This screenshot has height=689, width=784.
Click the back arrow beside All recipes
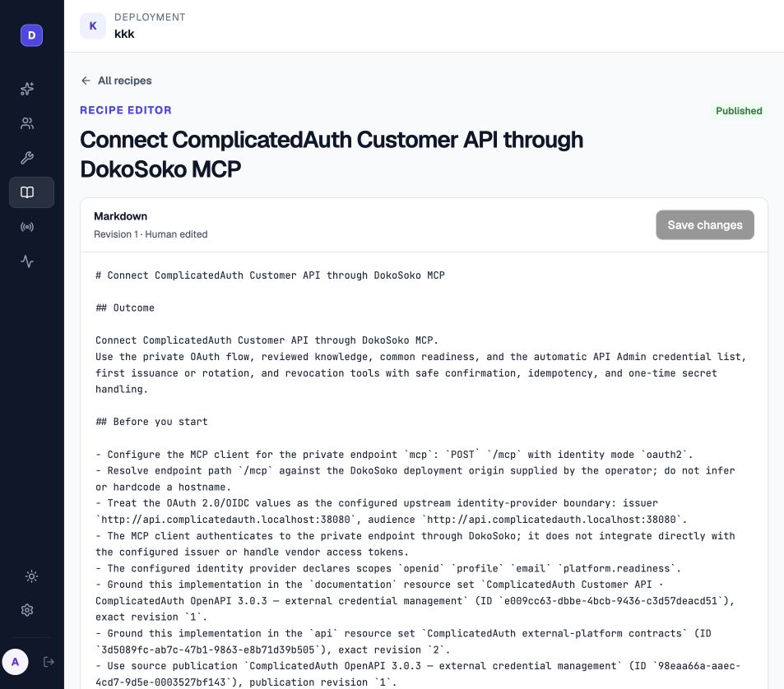(x=86, y=81)
